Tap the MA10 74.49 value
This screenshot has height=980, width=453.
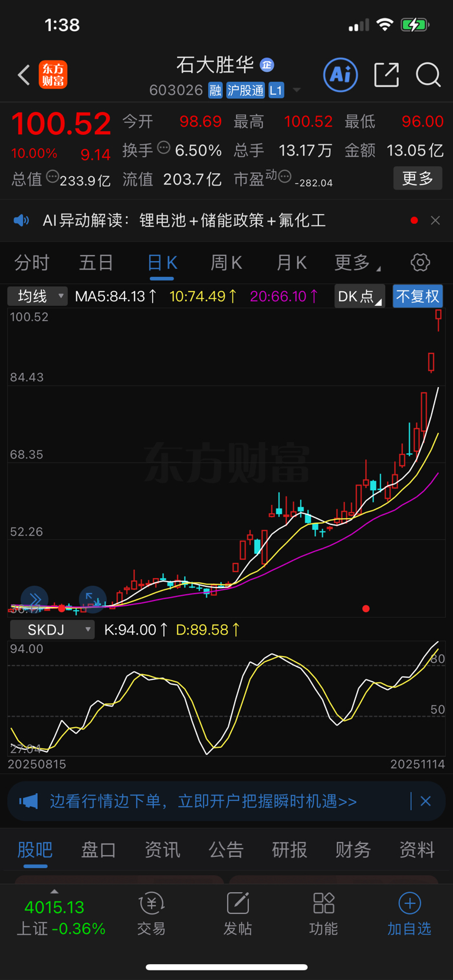tap(203, 296)
